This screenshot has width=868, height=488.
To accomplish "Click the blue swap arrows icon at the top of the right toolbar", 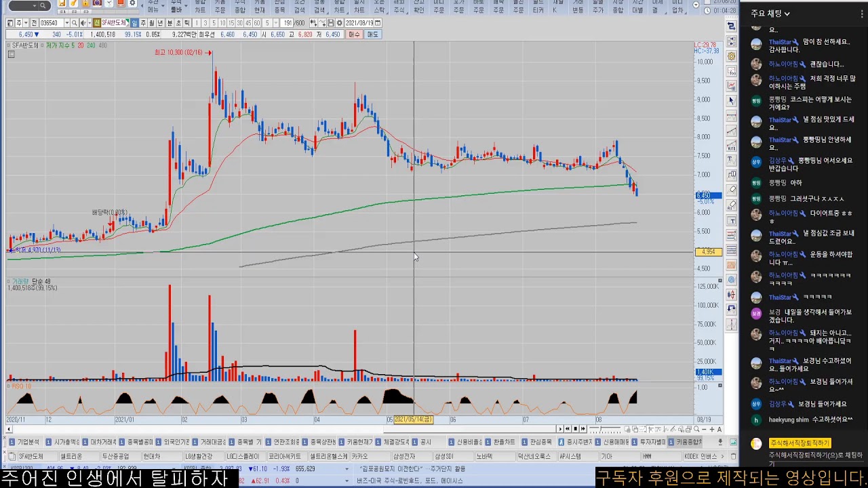I will tap(732, 26).
